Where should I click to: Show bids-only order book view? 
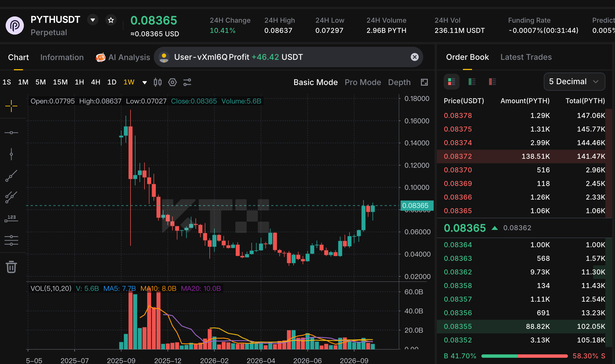coord(472,82)
